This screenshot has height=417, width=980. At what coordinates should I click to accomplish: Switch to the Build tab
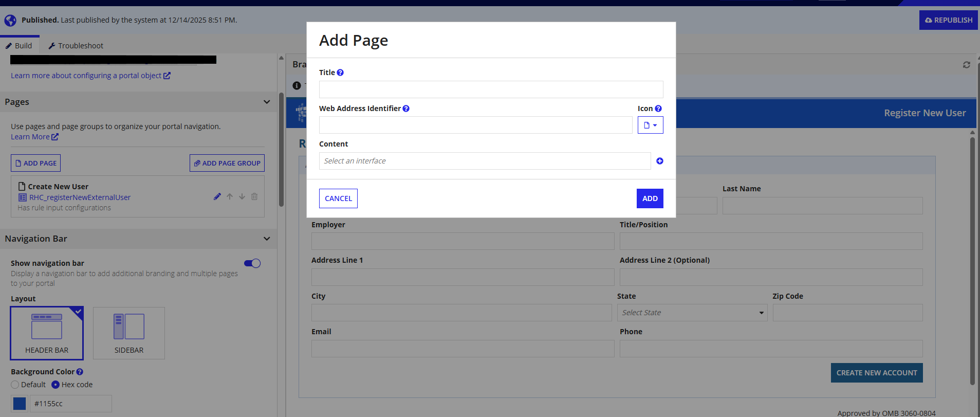click(19, 46)
